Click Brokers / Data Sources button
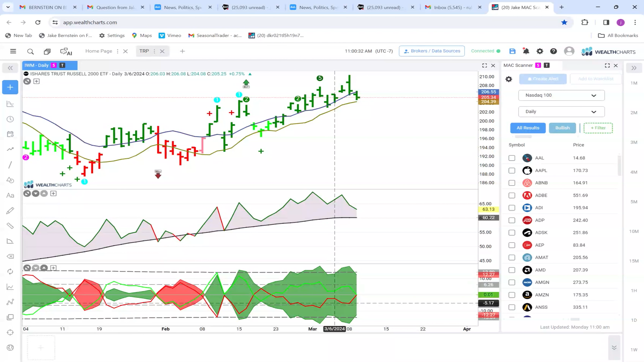The height and width of the screenshot is (362, 644). pos(432,51)
